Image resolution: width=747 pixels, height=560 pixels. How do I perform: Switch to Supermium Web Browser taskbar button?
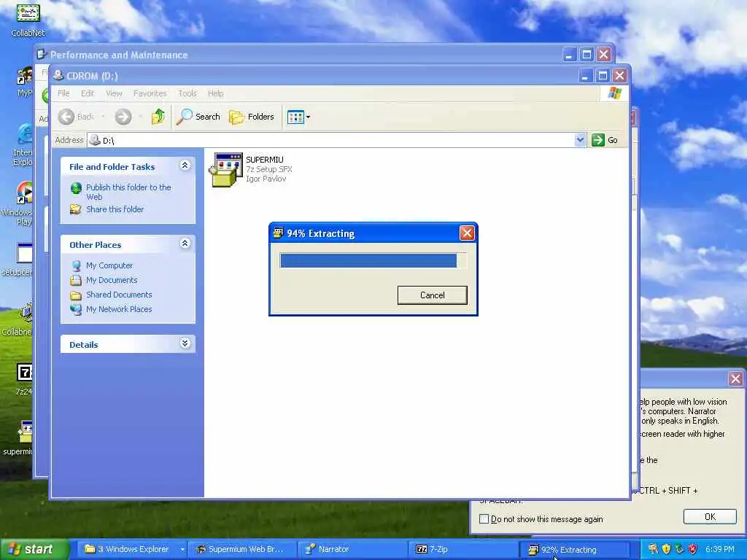[x=242, y=549]
